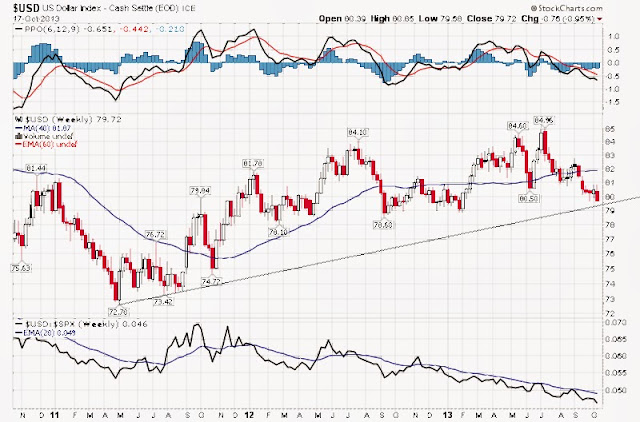Click the 72.70 bottom price label

(x=118, y=312)
